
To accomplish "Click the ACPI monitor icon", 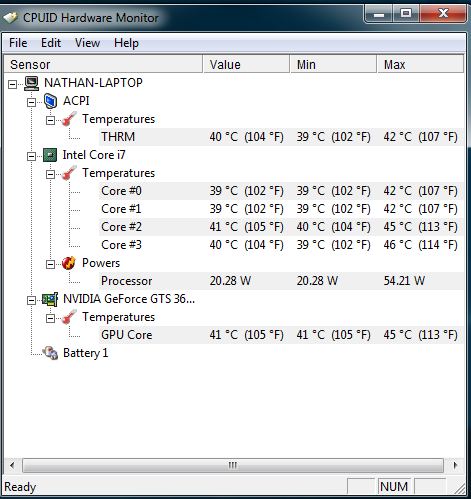I will [51, 101].
